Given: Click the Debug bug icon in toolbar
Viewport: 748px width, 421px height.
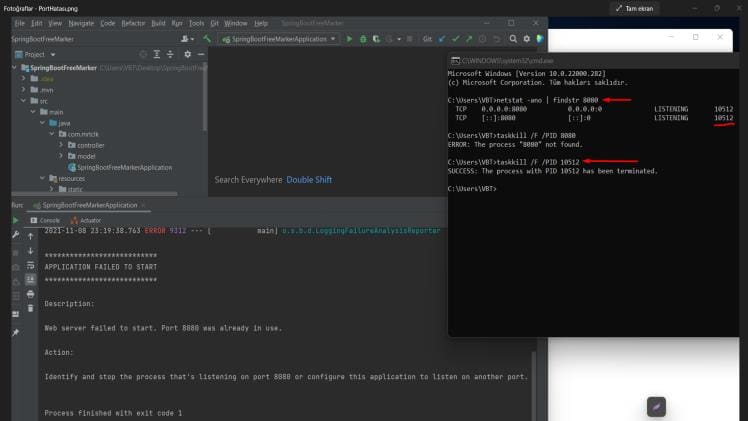Looking at the screenshot, I should click(x=362, y=39).
